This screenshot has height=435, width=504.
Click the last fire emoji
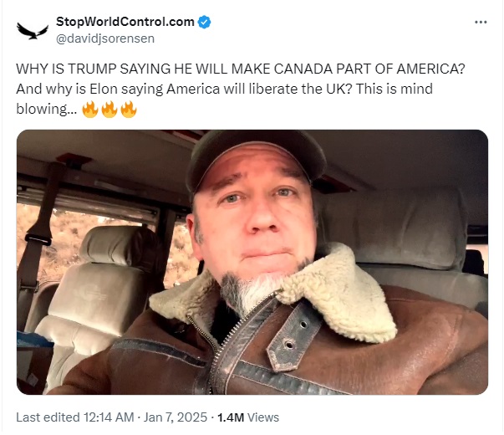coord(129,109)
